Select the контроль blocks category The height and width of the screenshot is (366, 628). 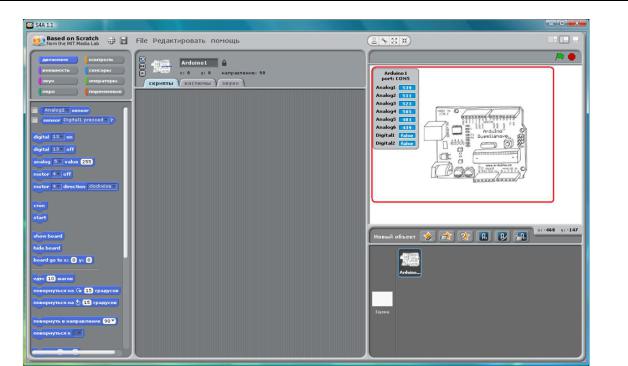coord(105,60)
